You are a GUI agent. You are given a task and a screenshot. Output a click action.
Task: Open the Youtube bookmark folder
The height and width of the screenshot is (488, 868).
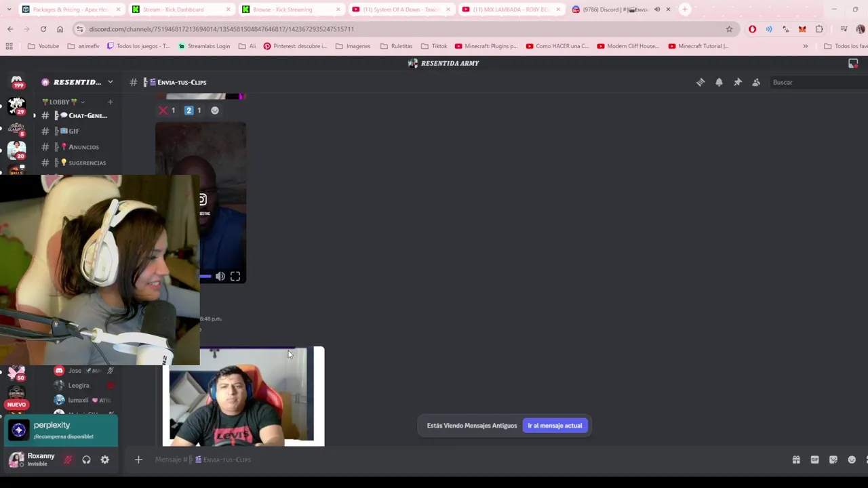tap(43, 46)
